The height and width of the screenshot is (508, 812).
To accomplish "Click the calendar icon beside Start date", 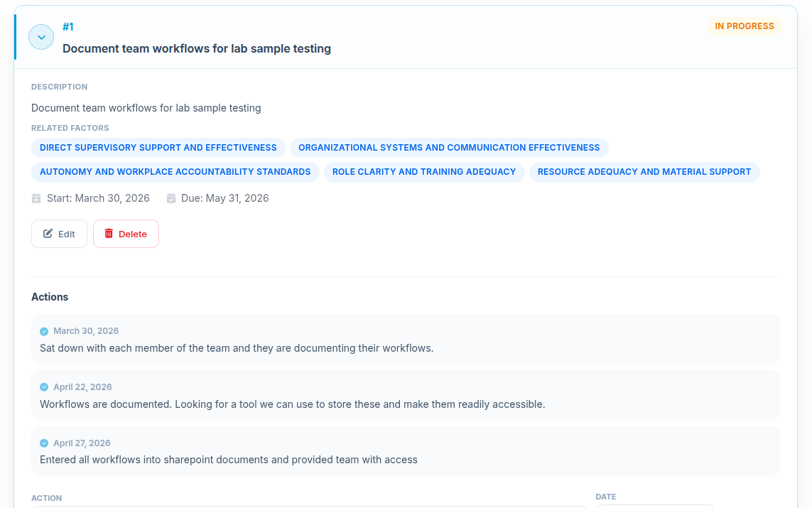I will 36,198.
